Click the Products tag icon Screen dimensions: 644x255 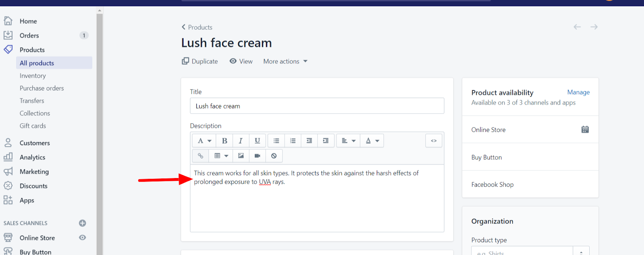coord(8,50)
